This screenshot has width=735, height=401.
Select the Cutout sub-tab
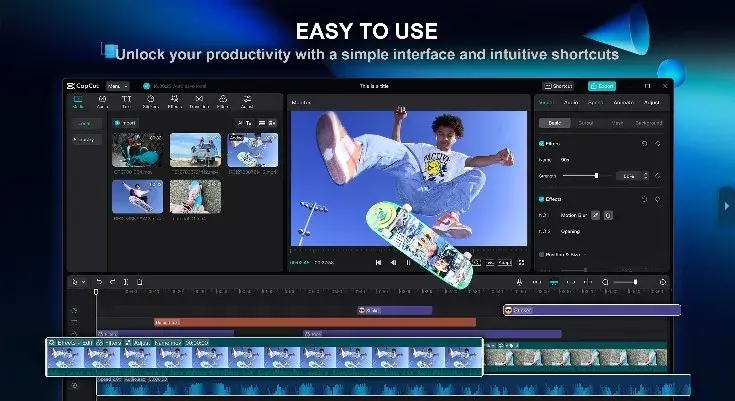586,123
